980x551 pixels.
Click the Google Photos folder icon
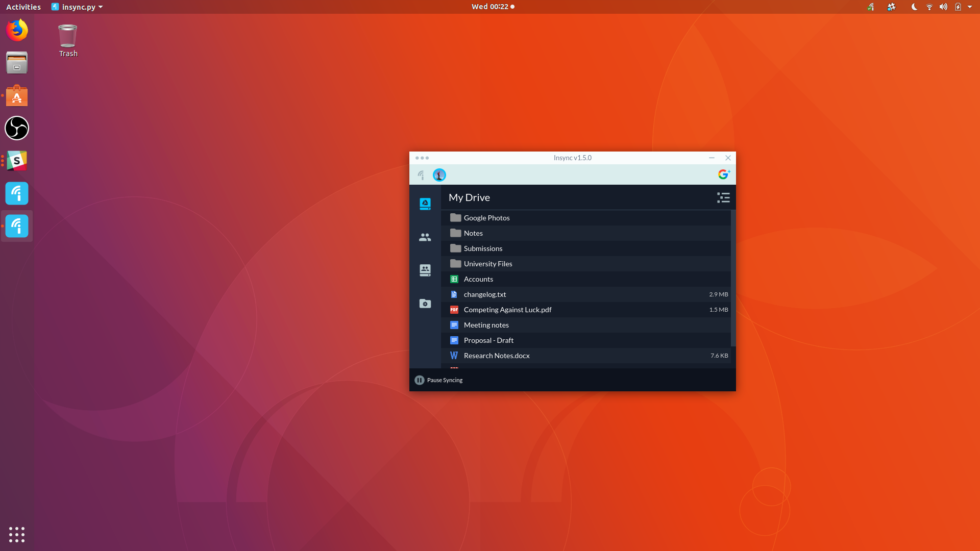455,218
